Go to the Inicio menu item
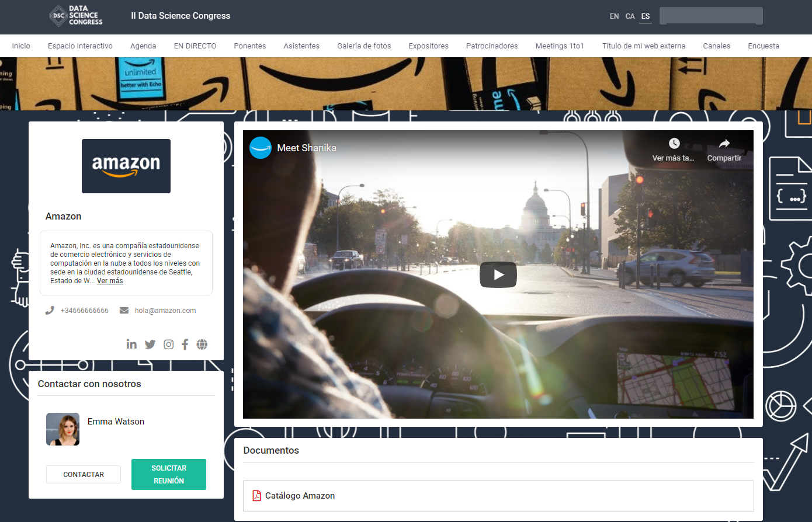Viewport: 812px width, 522px height. tap(21, 46)
